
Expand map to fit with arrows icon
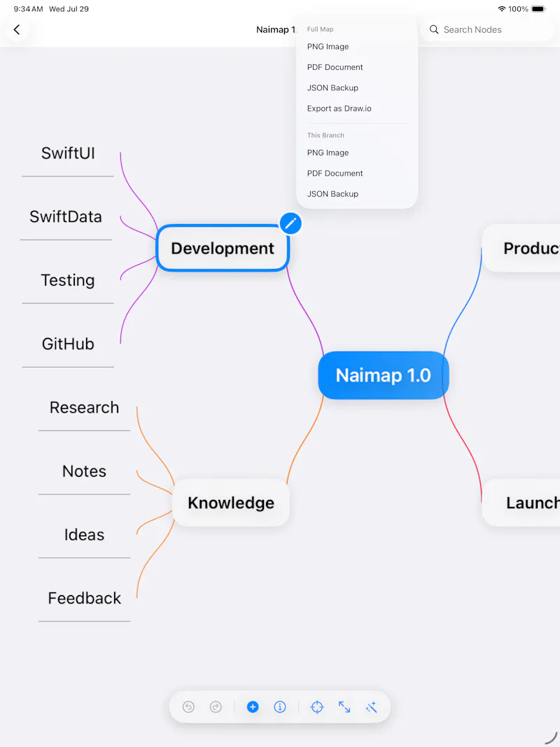[x=344, y=707]
